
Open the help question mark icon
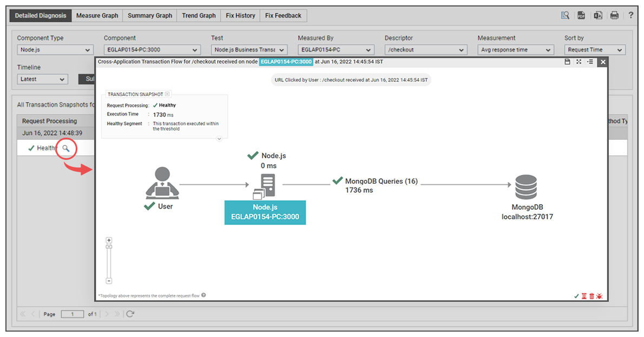pyautogui.click(x=631, y=15)
